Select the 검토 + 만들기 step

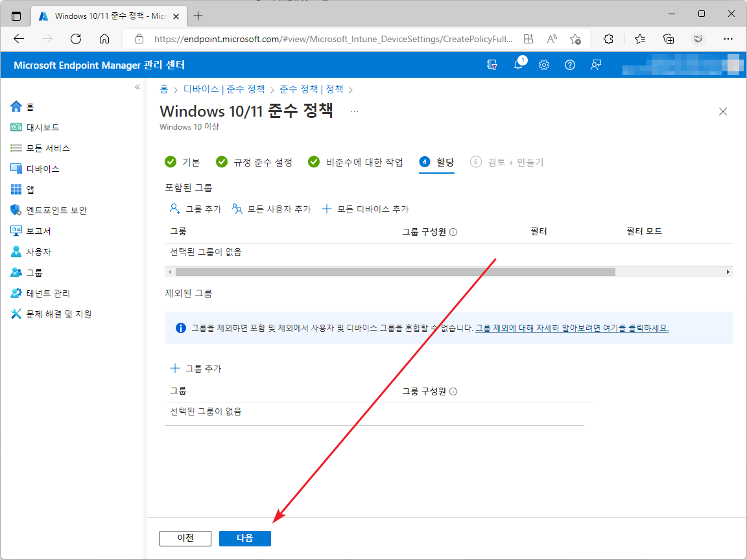(x=506, y=162)
